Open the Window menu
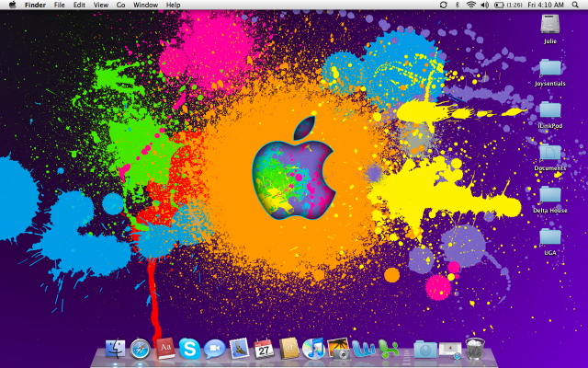Screen dimensions: 588x368 145,5
